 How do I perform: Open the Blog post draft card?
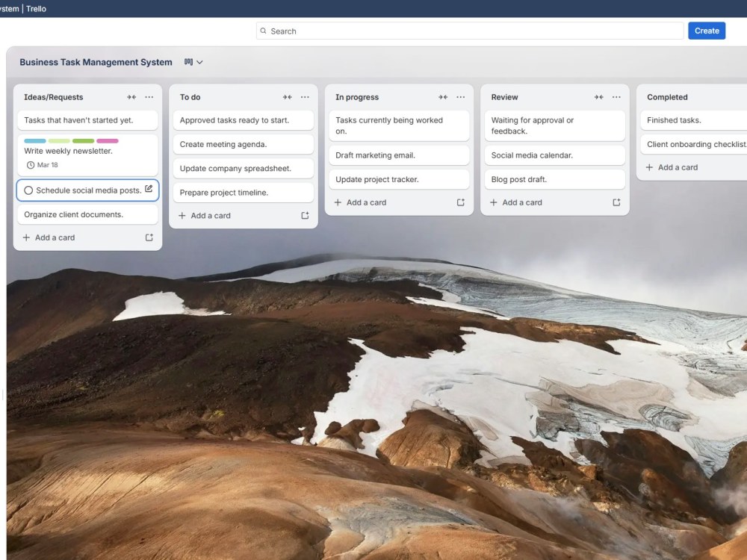click(555, 179)
